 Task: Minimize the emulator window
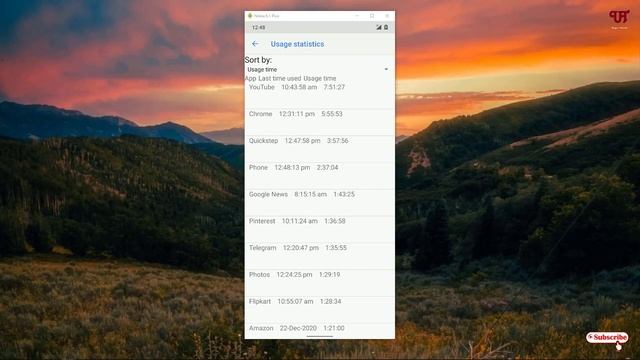tap(357, 16)
